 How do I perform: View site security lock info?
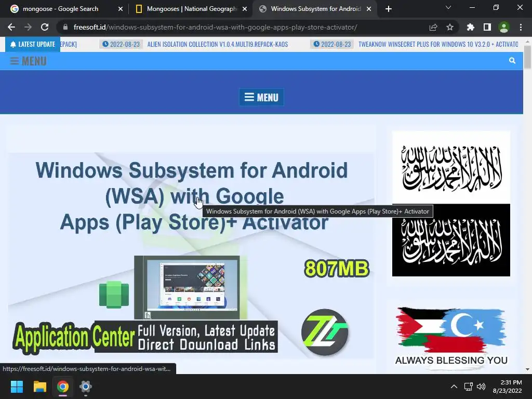click(x=65, y=27)
